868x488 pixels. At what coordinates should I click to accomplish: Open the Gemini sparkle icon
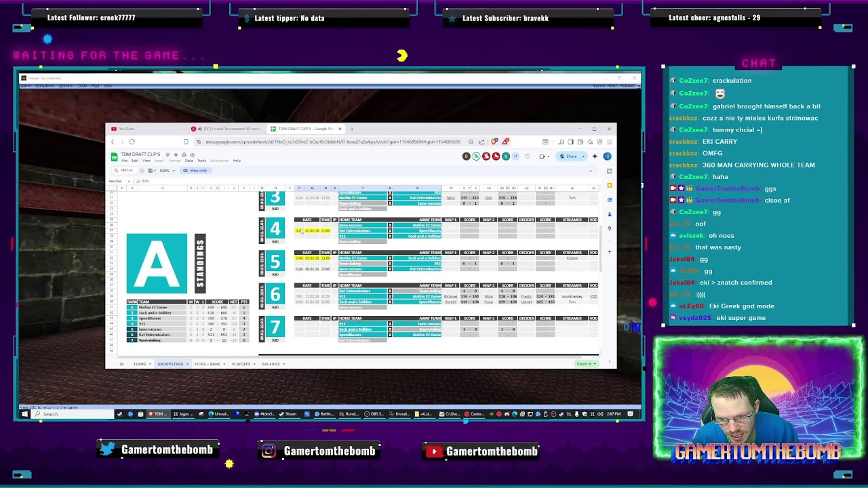pyautogui.click(x=595, y=157)
